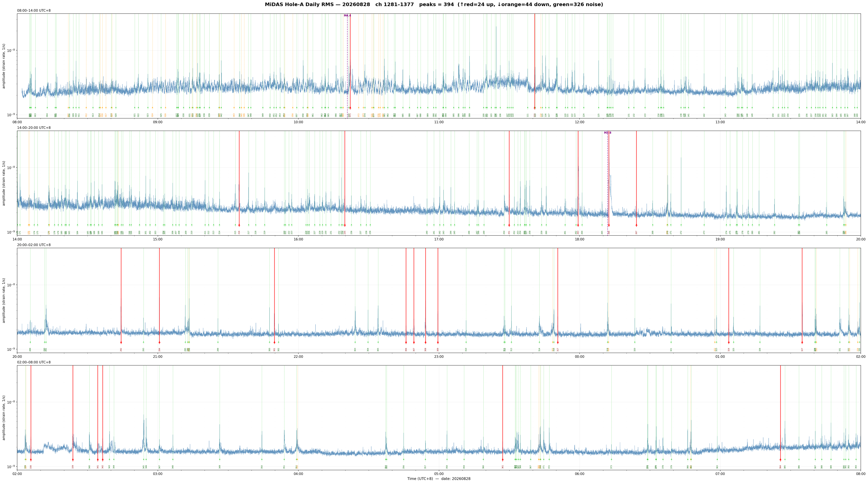Click red peak number 338
This screenshot has height=483, width=868.
coord(31,467)
